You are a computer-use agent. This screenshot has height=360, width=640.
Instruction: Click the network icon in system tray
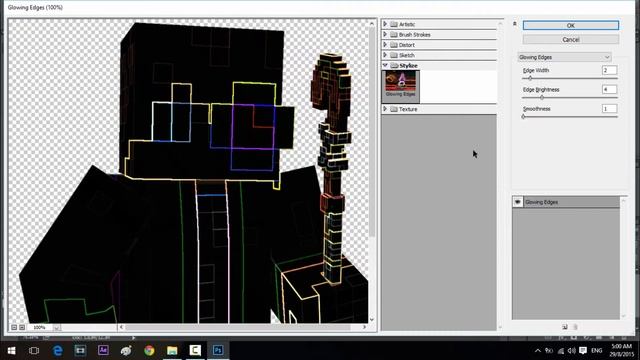point(561,351)
